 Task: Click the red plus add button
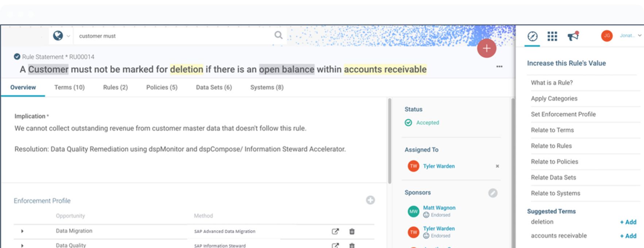[x=486, y=48]
